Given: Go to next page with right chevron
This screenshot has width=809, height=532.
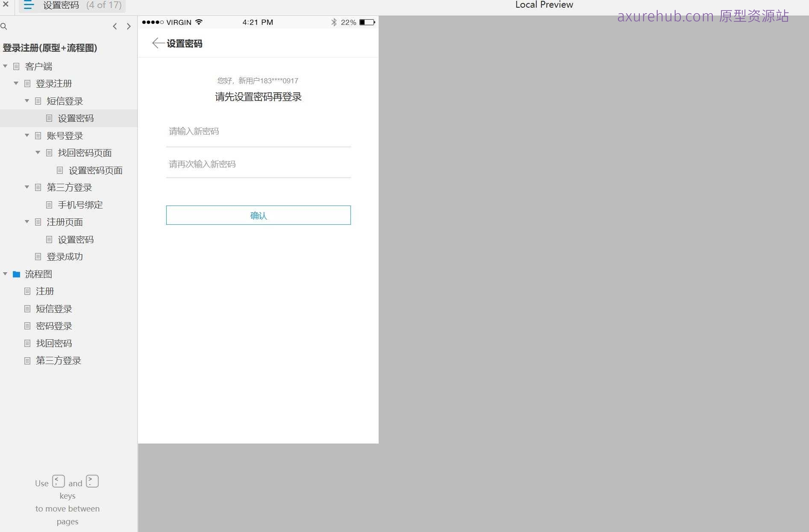Looking at the screenshot, I should point(129,26).
